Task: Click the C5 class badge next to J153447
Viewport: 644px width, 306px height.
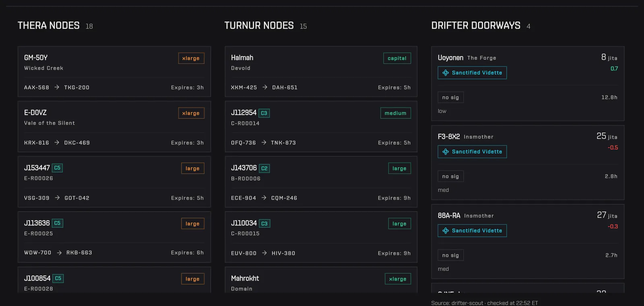Action: pos(57,168)
